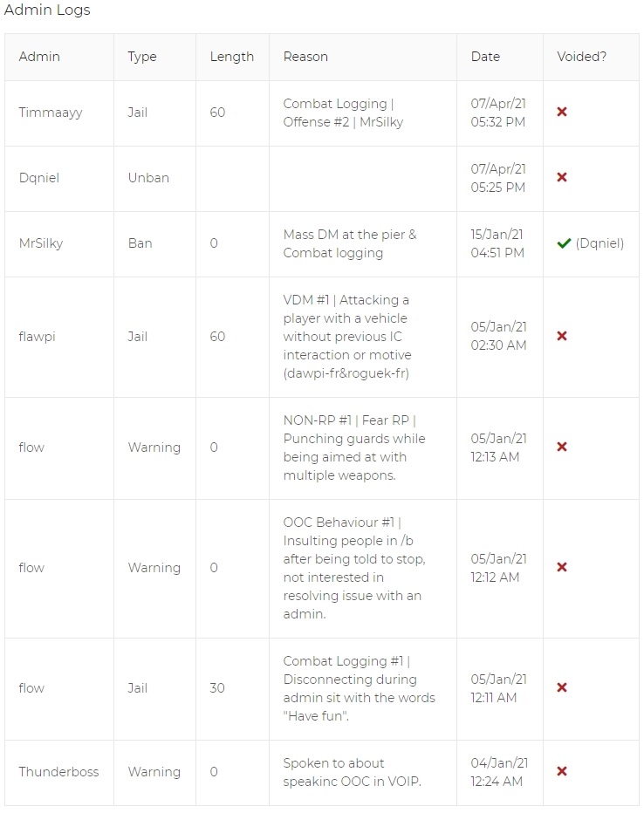Click the flawpi admin name
Viewport: 644px width, 813px height.
click(37, 337)
